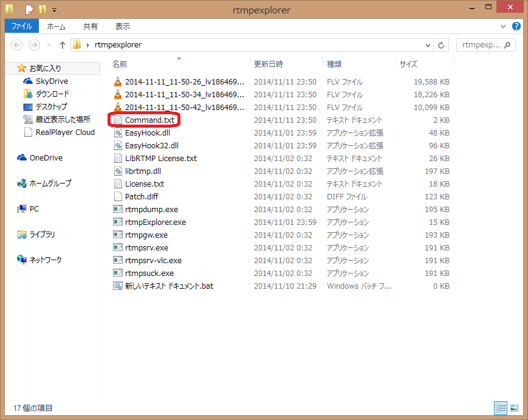Open the ファイル menu tab
Viewport: 528px width, 420px height.
pyautogui.click(x=22, y=27)
